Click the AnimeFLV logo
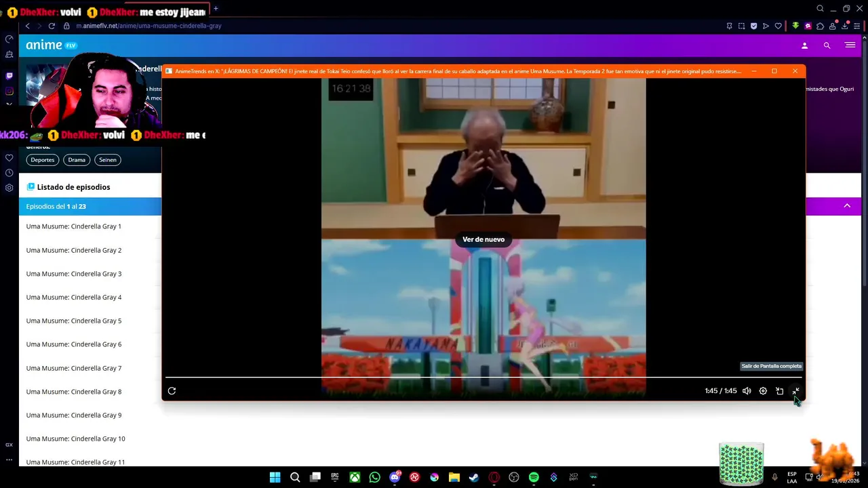This screenshot has height=488, width=868. 52,45
